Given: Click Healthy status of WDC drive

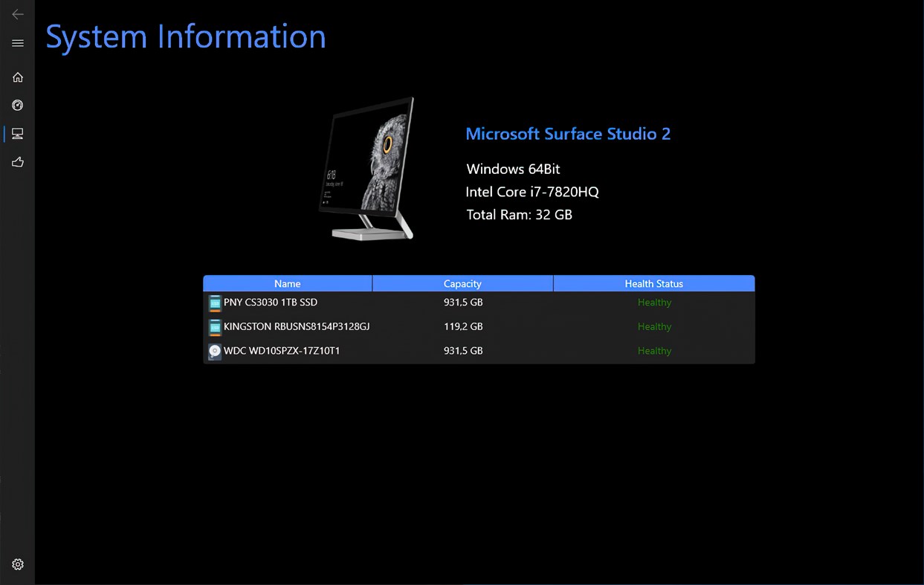Looking at the screenshot, I should pyautogui.click(x=654, y=351).
